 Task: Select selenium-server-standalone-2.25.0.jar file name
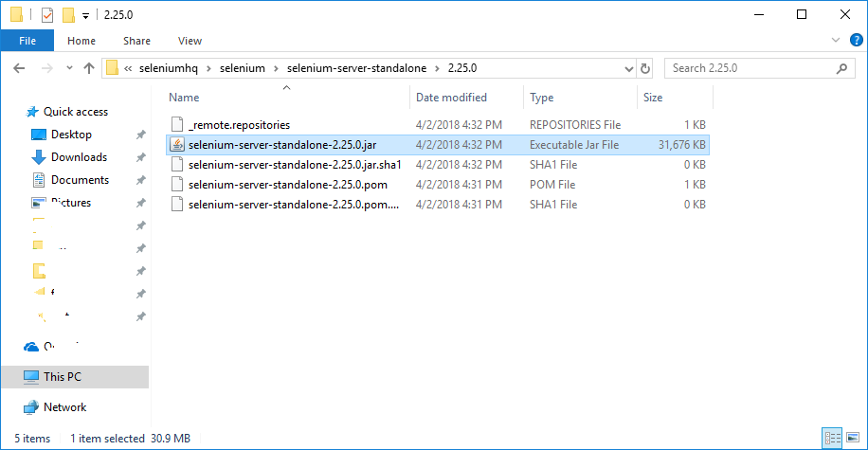pos(282,145)
